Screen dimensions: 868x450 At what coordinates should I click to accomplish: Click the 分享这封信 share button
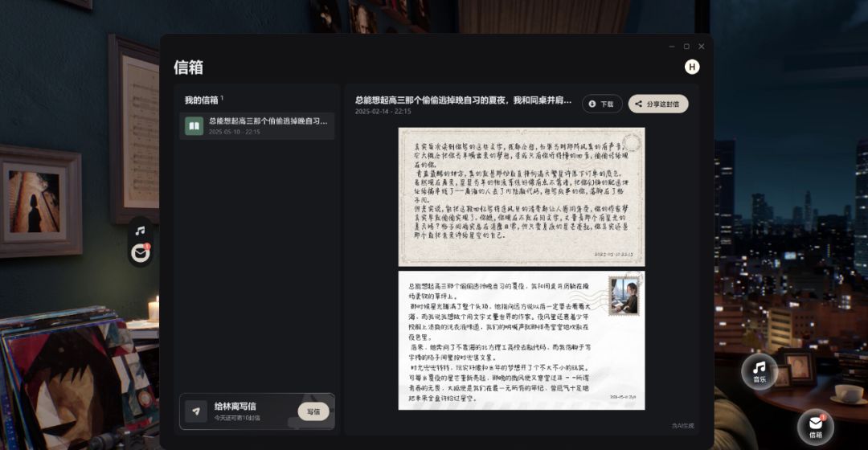(x=658, y=104)
